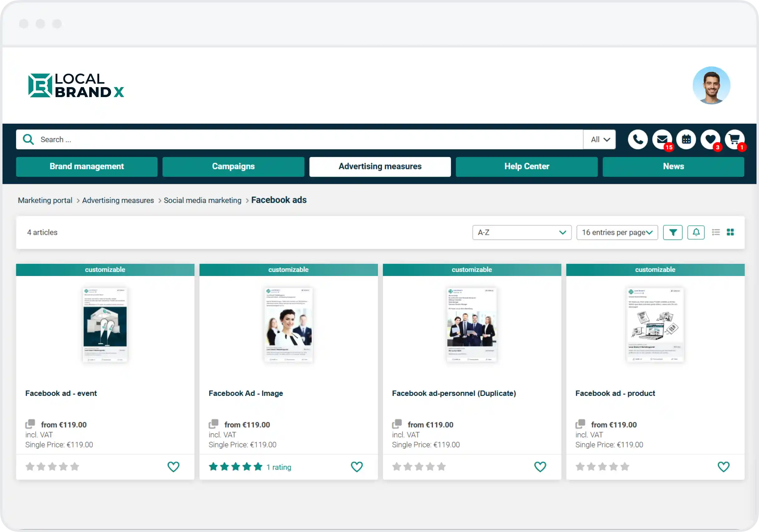Click the user profile avatar
759x532 pixels.
point(711,85)
